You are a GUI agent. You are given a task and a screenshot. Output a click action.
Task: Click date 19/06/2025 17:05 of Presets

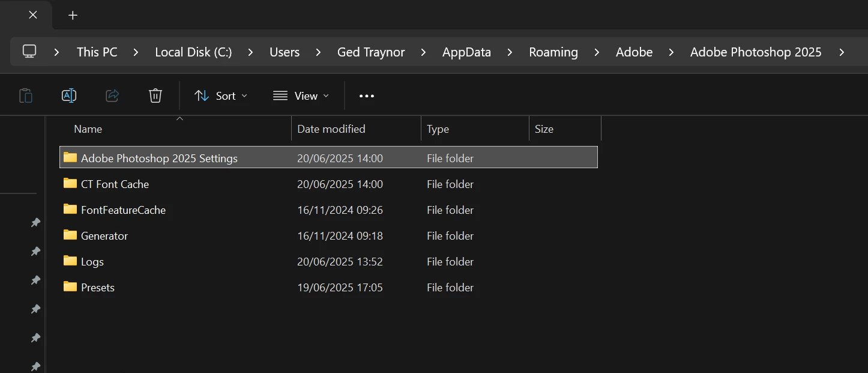click(x=340, y=288)
